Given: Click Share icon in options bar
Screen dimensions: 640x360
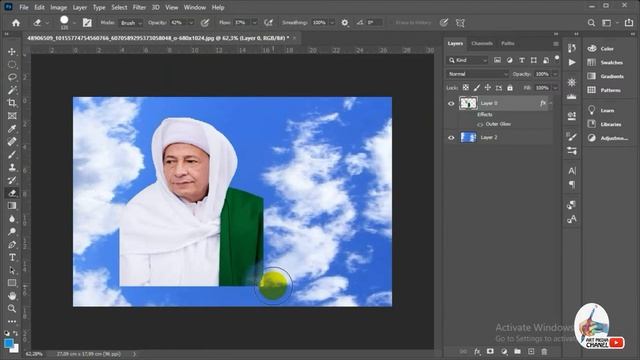Looking at the screenshot, I should coord(629,23).
